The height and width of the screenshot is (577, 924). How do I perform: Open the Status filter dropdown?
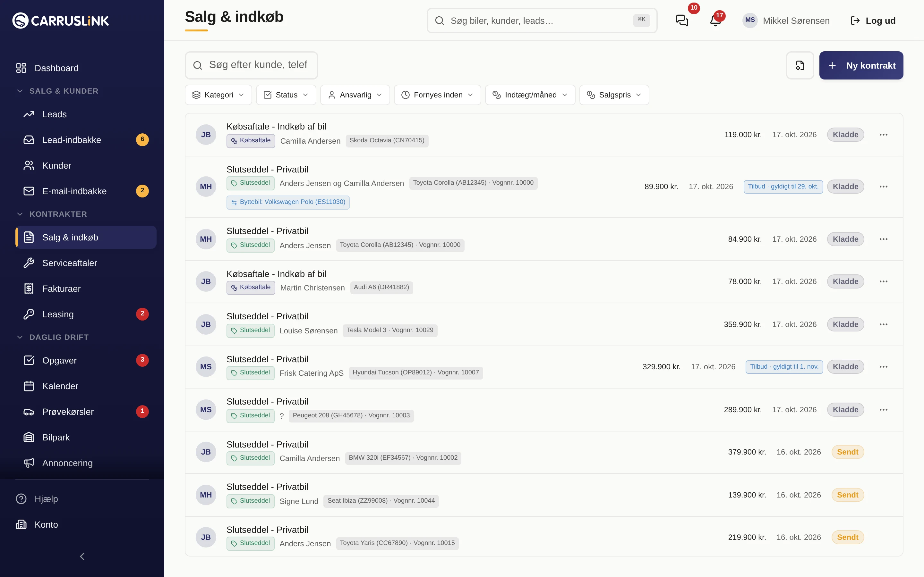click(x=286, y=95)
